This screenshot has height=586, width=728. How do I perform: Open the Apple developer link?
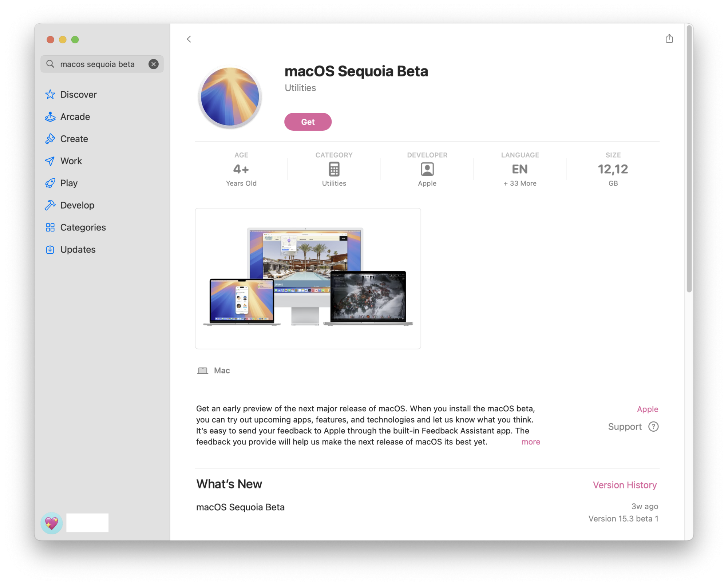pos(647,409)
